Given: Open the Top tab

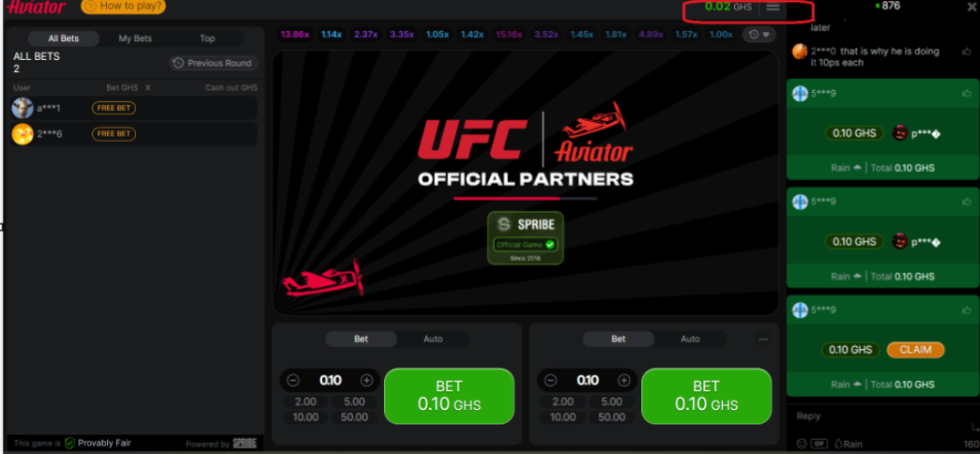Looking at the screenshot, I should click(x=207, y=38).
